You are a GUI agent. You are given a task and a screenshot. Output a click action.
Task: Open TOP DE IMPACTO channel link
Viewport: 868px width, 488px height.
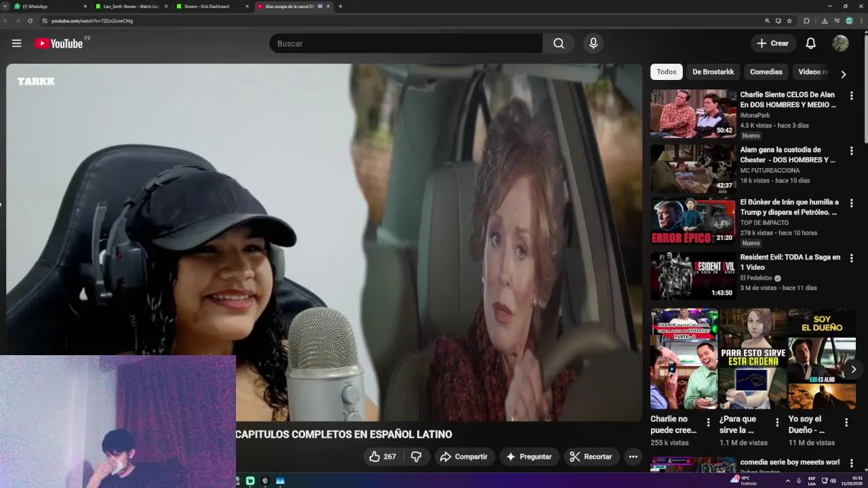[764, 222]
